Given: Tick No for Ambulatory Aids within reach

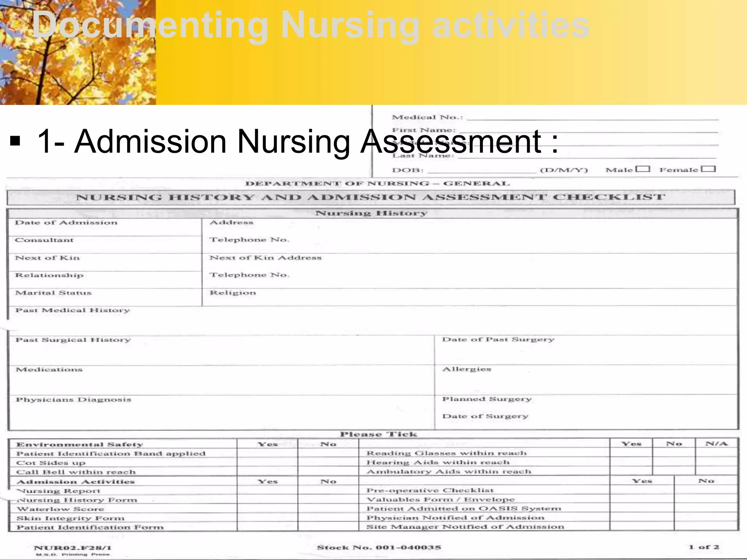Looking at the screenshot, I should (674, 471).
